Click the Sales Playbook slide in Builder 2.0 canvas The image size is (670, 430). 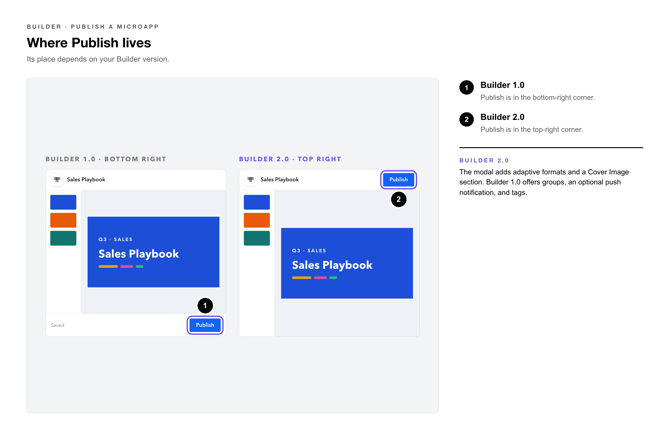click(347, 263)
